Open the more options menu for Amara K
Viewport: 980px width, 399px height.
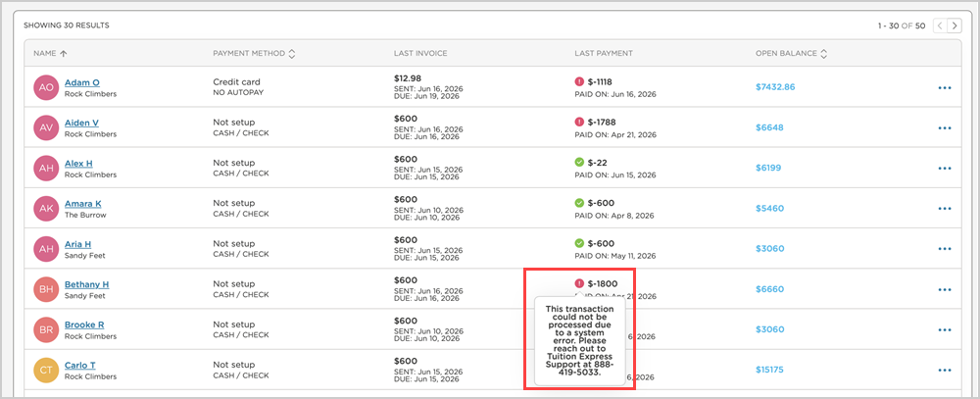(x=945, y=209)
